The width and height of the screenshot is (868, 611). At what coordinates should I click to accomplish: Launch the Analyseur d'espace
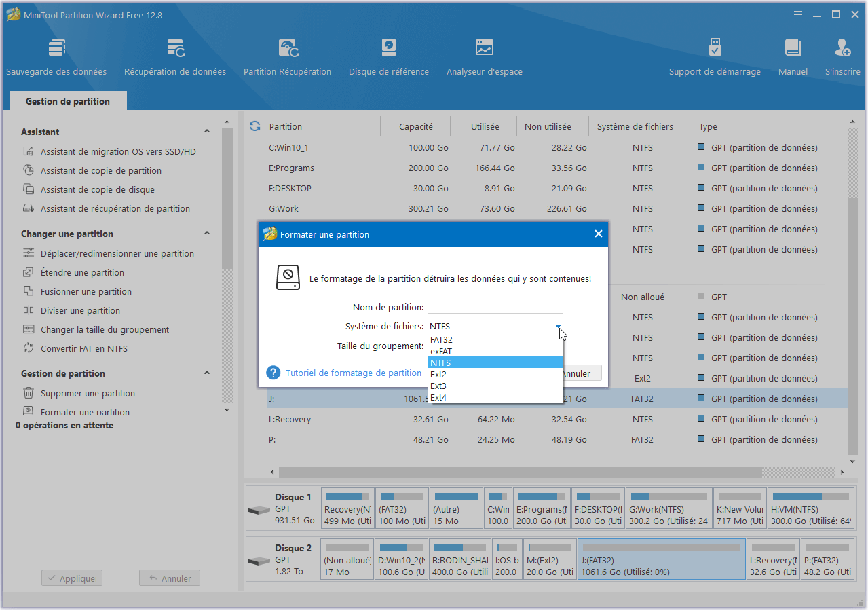[x=484, y=54]
